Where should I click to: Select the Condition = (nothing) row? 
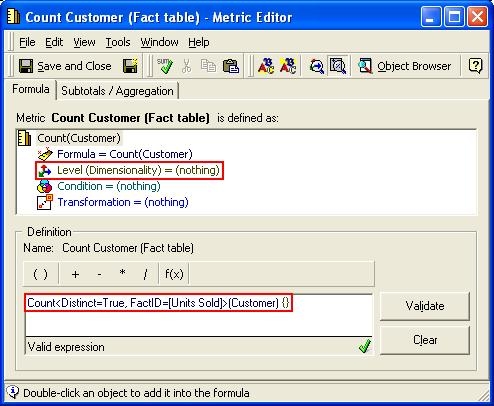pos(99,186)
